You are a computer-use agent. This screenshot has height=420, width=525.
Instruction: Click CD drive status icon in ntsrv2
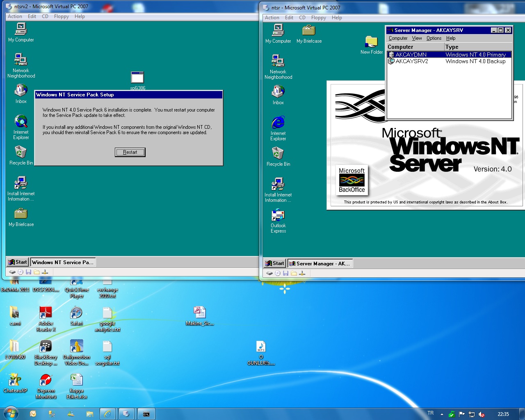click(21, 272)
